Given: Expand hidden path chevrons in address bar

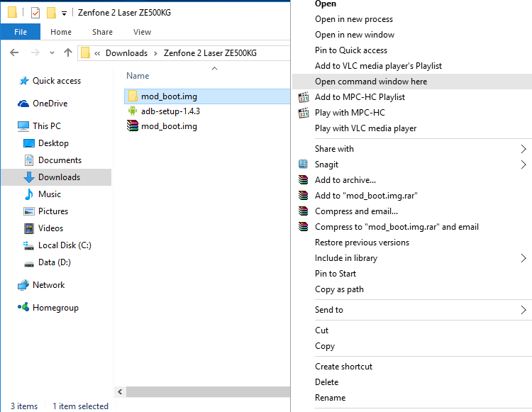Looking at the screenshot, I should coord(97,53).
